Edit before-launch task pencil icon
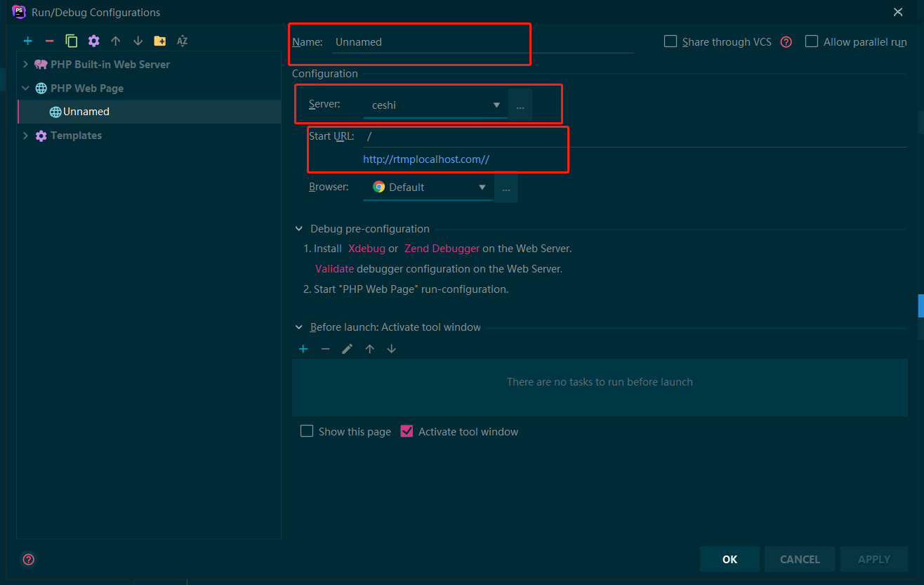 pyautogui.click(x=347, y=349)
